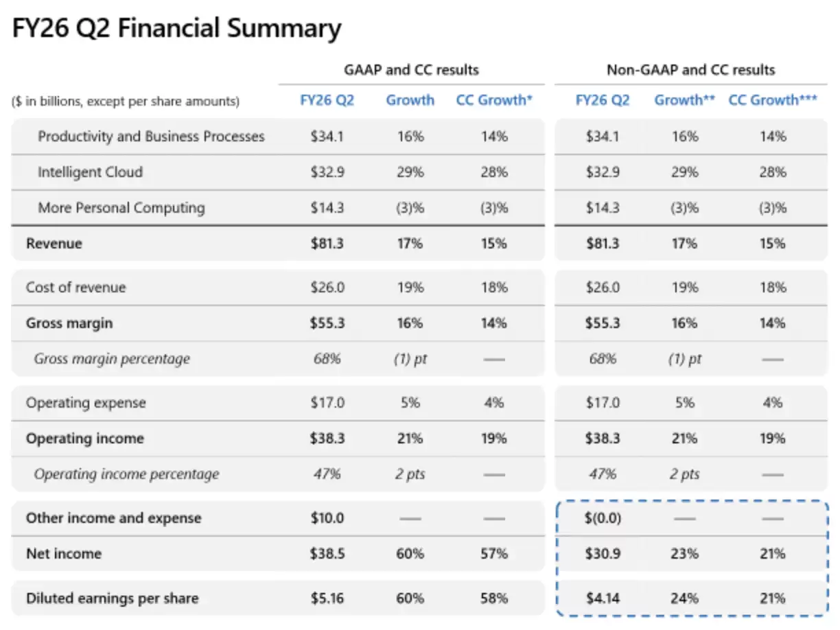This screenshot has height=630, width=840.
Task: Click the 'CC Growth*' column header under GAAP
Action: click(494, 100)
